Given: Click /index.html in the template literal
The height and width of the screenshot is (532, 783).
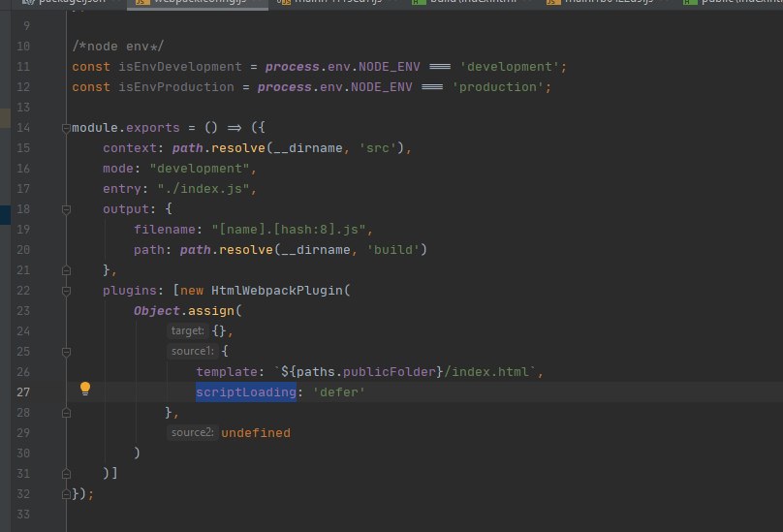Looking at the screenshot, I should point(485,372).
